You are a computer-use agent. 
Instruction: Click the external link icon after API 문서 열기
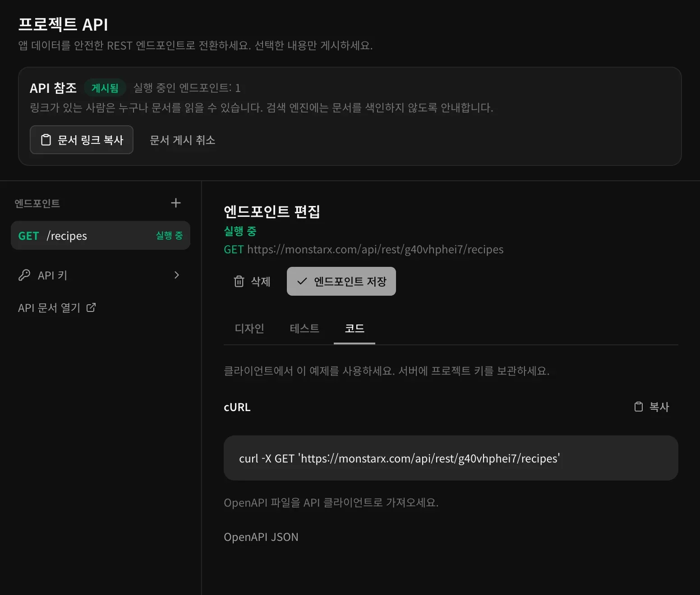click(x=91, y=307)
